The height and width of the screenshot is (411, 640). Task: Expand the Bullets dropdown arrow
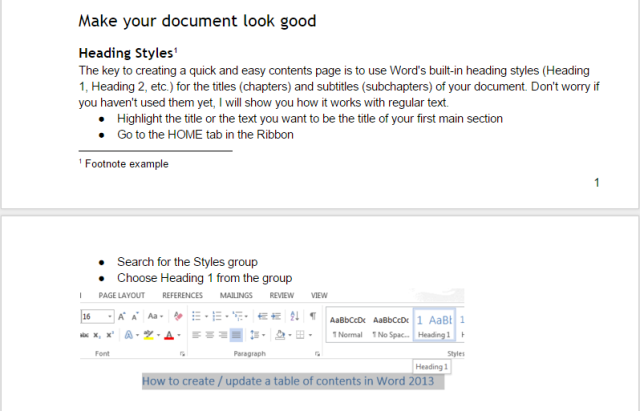click(x=206, y=316)
